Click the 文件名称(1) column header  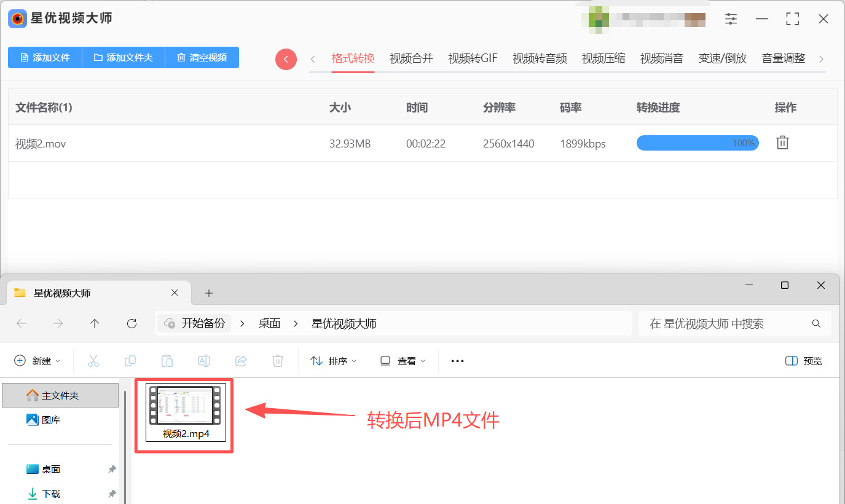(44, 108)
